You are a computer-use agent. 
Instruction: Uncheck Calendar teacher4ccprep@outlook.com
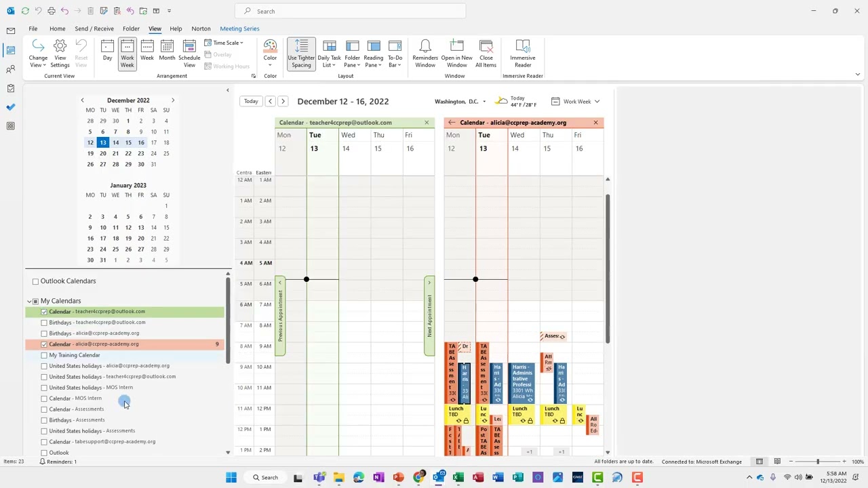click(44, 312)
